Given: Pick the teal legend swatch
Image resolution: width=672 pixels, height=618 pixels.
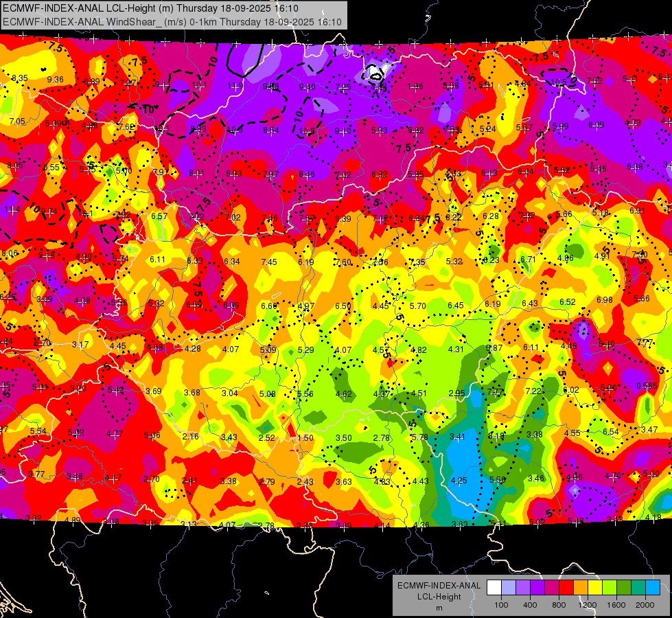Looking at the screenshot, I should coord(638,588).
